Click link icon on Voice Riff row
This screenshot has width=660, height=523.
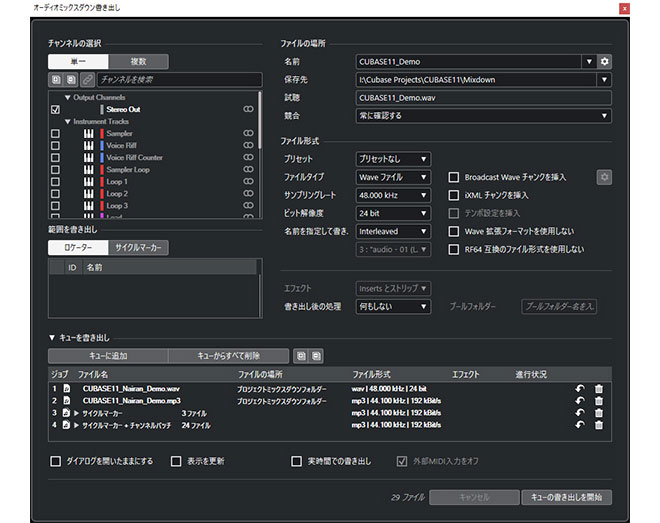[248, 145]
